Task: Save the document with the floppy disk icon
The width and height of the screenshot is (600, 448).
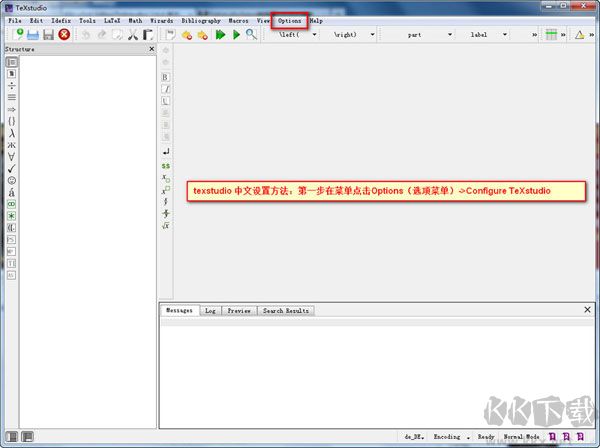Action: click(x=49, y=35)
